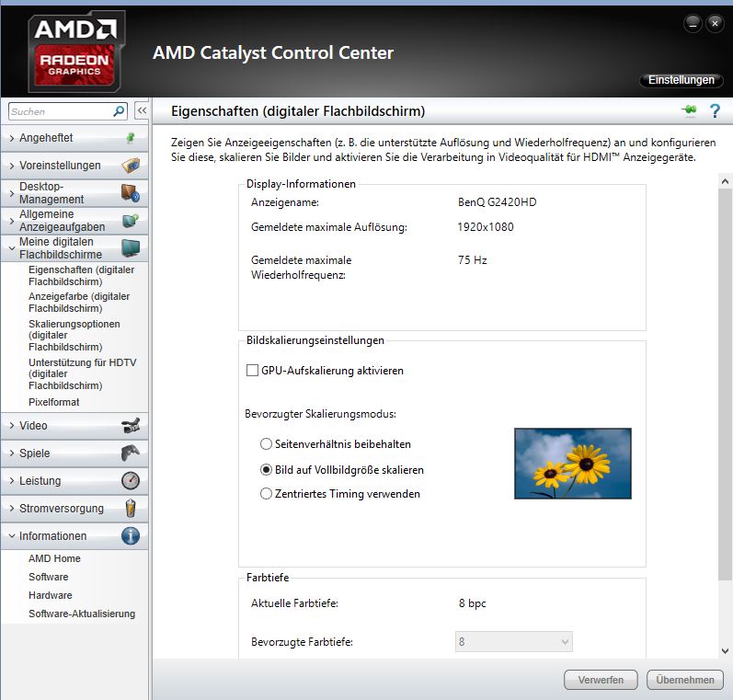Close the Catalyst Control Center window
This screenshot has height=700, width=733.
[x=715, y=23]
